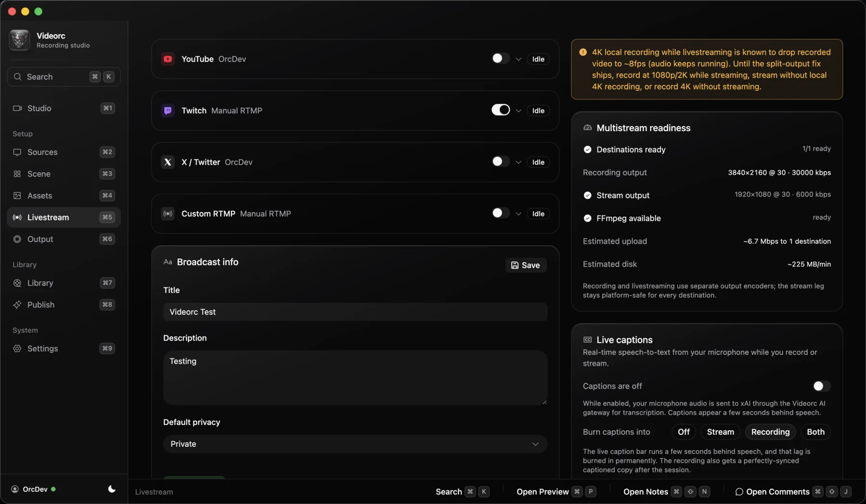Screen dimensions: 866x504
Task: Click the warning icon in 4K notice
Action: [x=583, y=52]
